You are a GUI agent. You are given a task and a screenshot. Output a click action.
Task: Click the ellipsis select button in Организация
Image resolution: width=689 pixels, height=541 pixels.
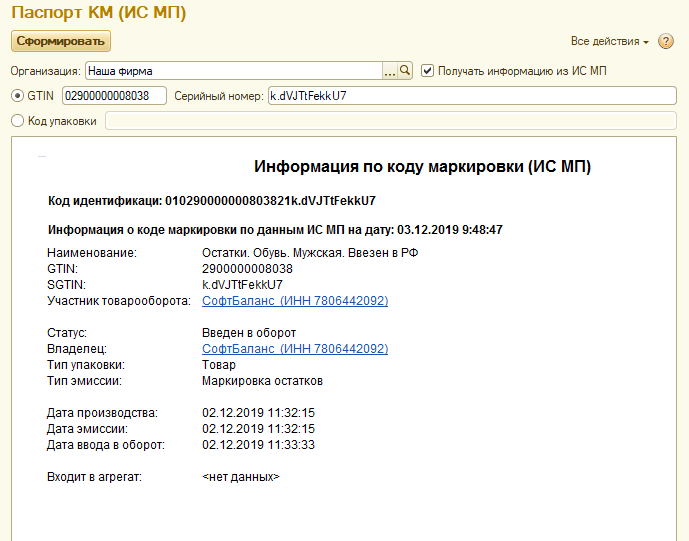(x=390, y=71)
